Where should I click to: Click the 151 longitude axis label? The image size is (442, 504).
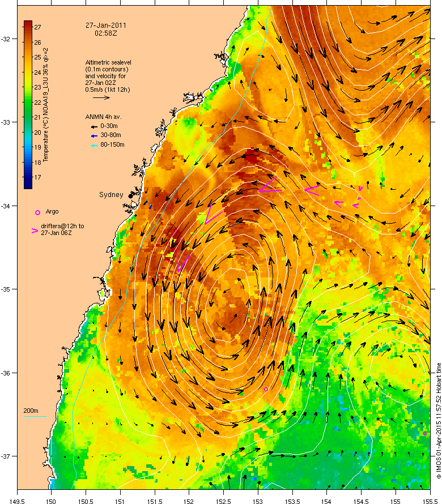pos(120,501)
